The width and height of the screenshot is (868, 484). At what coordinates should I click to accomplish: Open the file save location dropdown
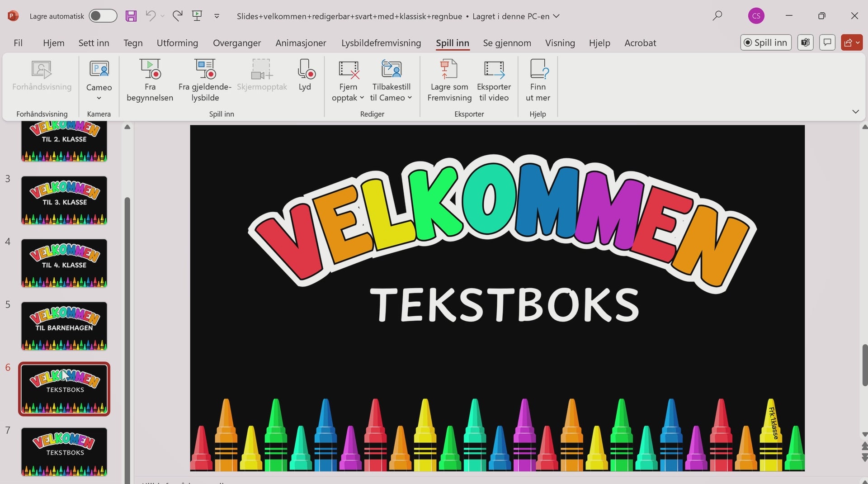(557, 16)
